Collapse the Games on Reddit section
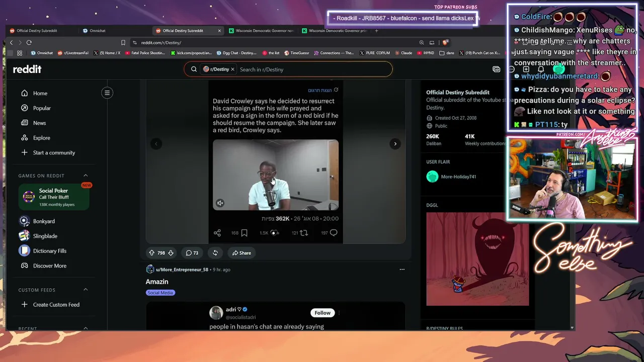 [86, 175]
